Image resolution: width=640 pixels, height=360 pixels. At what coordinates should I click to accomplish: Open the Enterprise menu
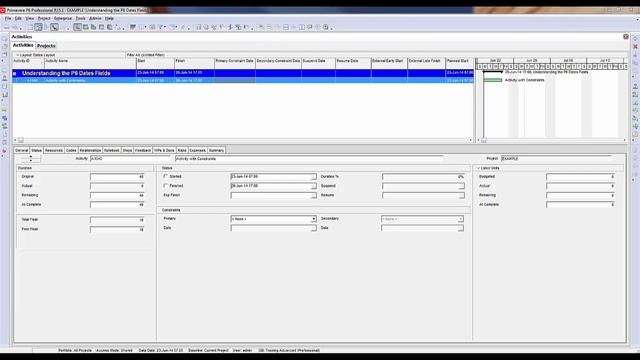(63, 18)
